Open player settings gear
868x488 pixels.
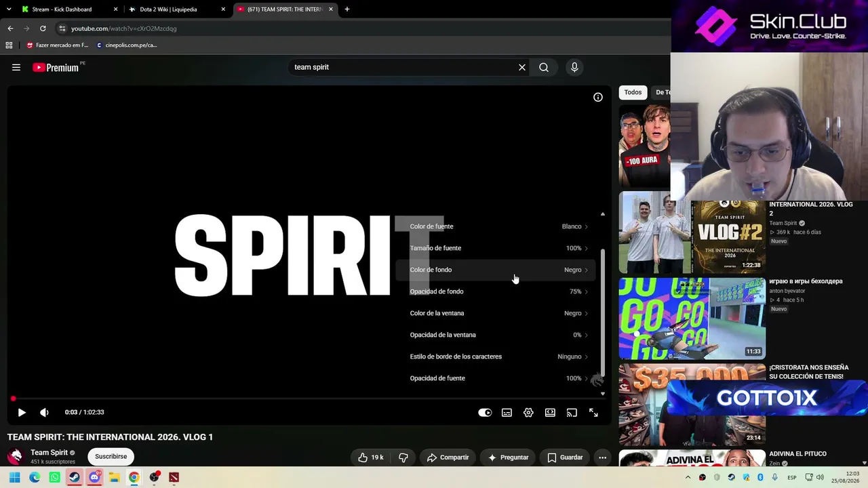point(528,412)
